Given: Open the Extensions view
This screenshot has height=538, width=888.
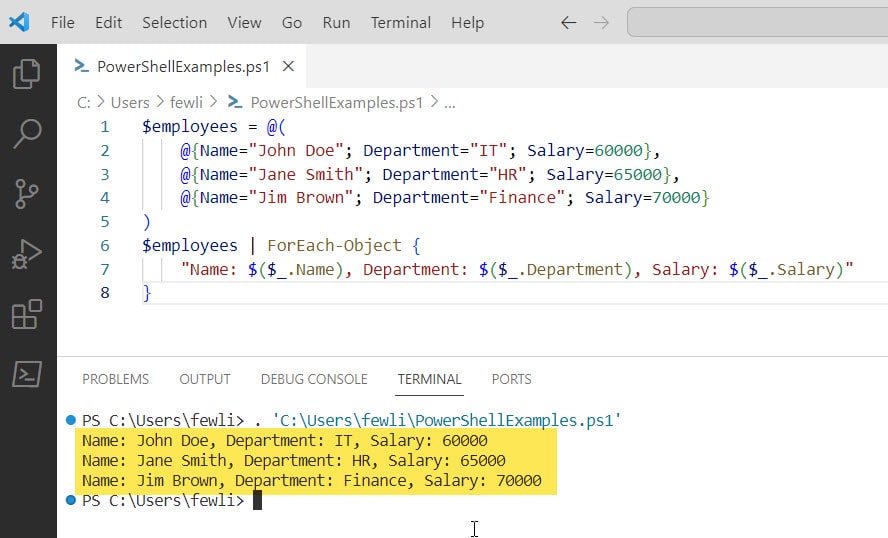Looking at the screenshot, I should [x=27, y=314].
